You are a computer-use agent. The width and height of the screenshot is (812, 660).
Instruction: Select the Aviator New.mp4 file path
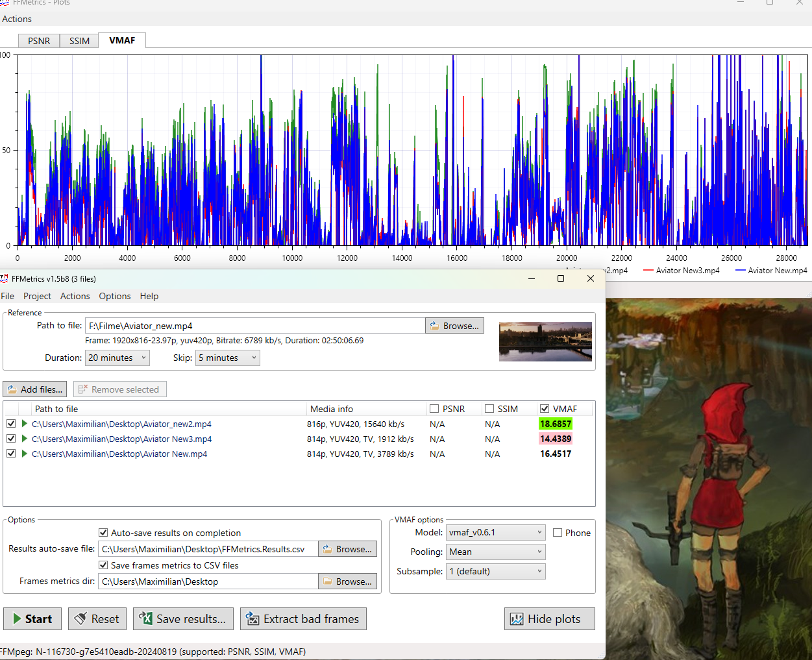[x=119, y=454]
